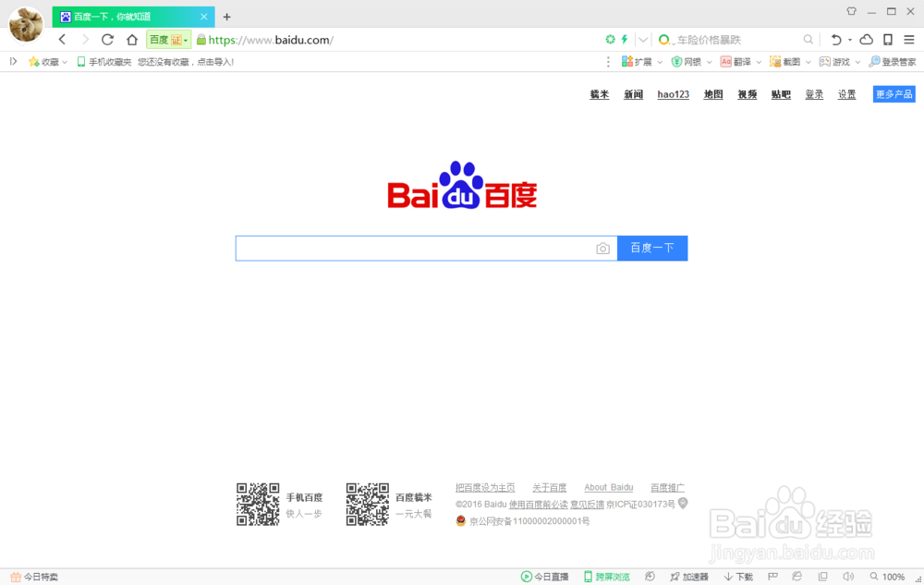Open the hao123 link
The image size is (924, 585).
(674, 94)
